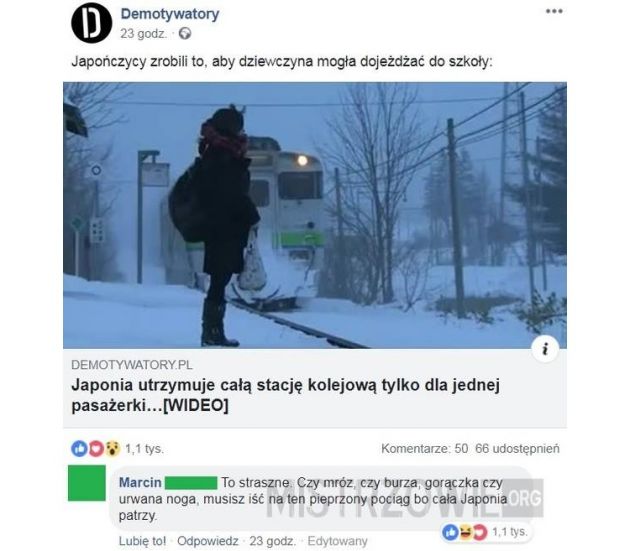This screenshot has width=630, height=551.
Task: Click the heart reaction icon under post
Action: [96, 449]
